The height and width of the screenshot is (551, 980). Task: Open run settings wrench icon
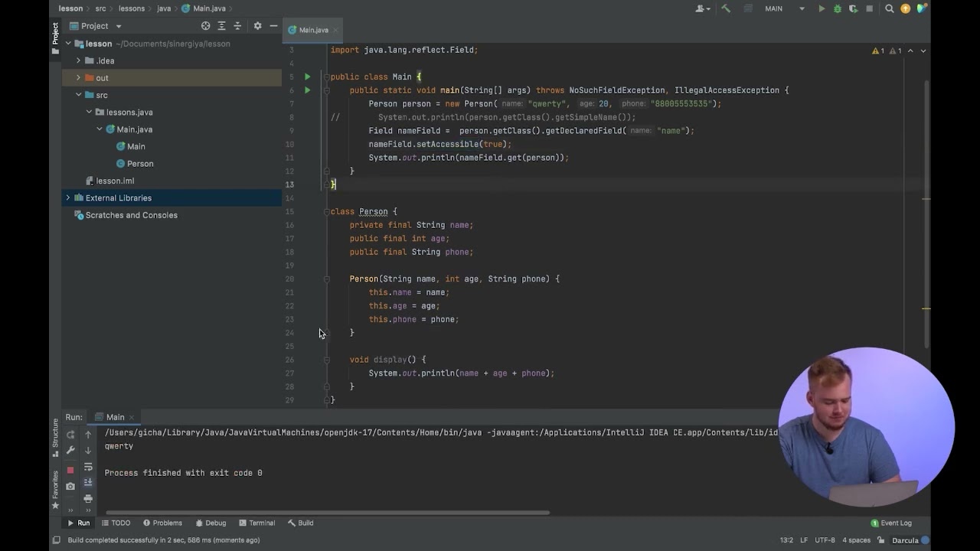point(70,450)
